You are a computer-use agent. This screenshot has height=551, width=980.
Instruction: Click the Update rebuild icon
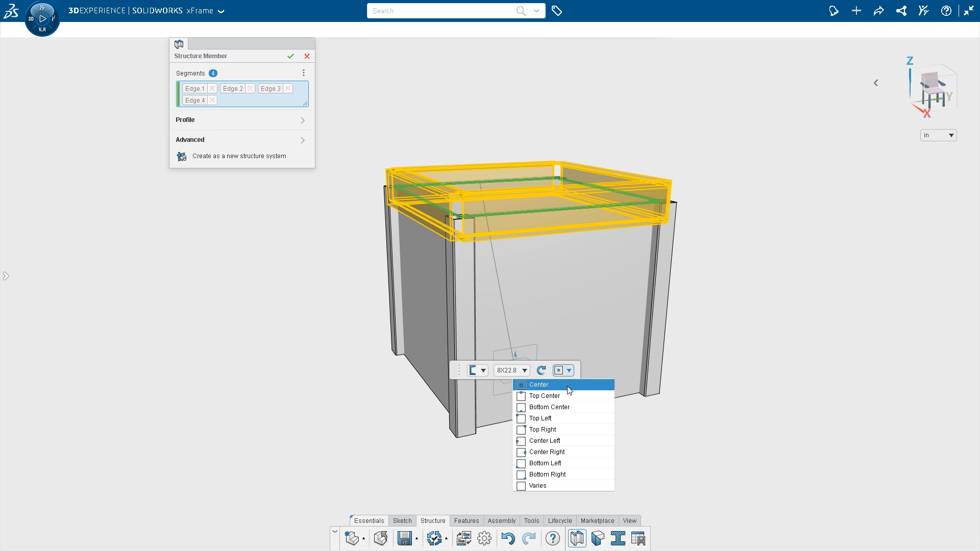click(x=434, y=538)
